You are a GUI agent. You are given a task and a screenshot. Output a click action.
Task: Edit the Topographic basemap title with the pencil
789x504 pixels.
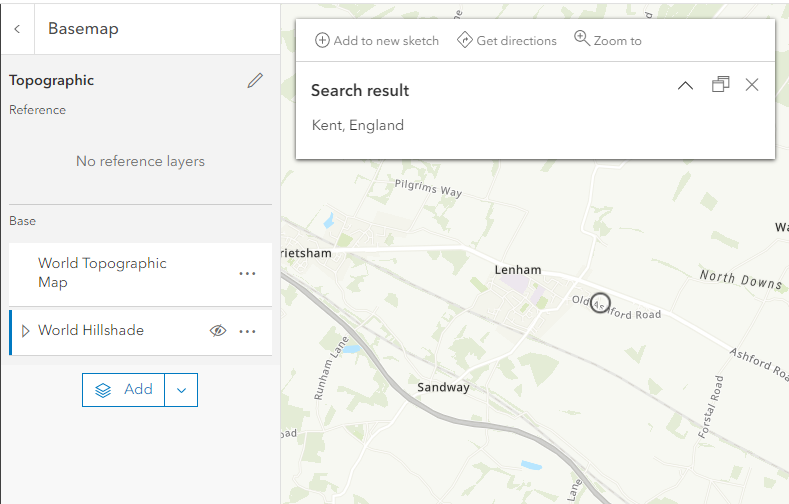coord(255,81)
